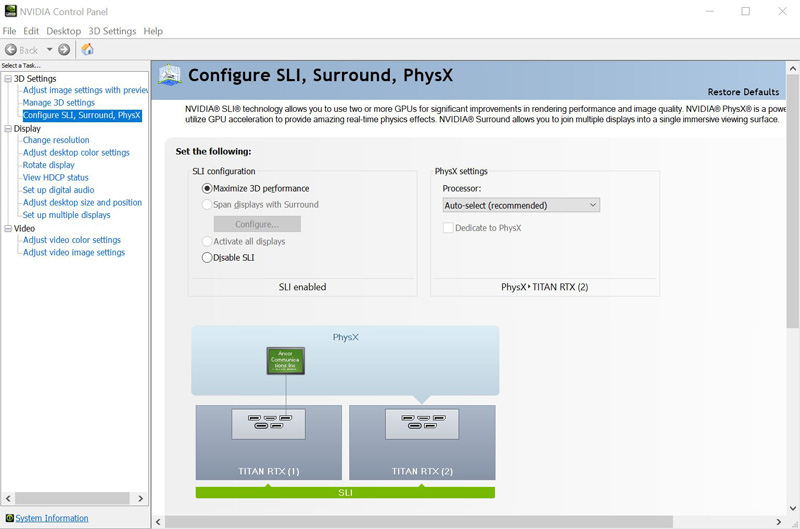Click the TITAN RTX (2) connector panel
Screen dimensions: 800x529
click(x=422, y=423)
